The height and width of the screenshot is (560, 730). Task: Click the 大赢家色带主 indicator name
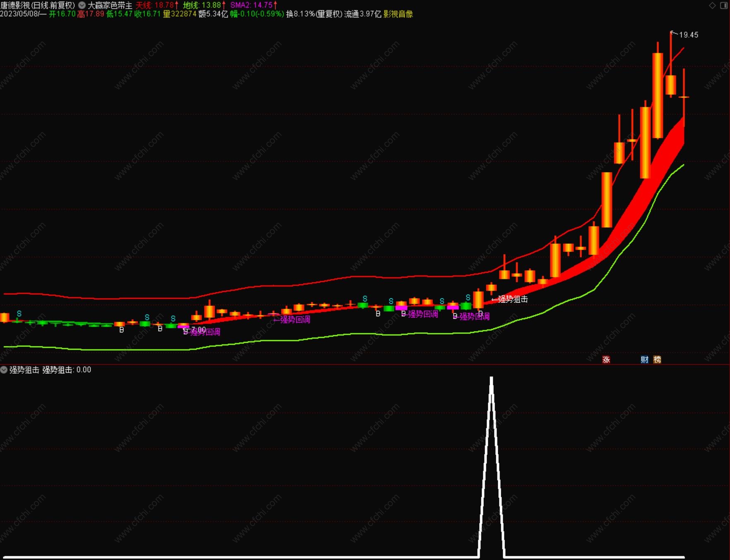click(110, 5)
